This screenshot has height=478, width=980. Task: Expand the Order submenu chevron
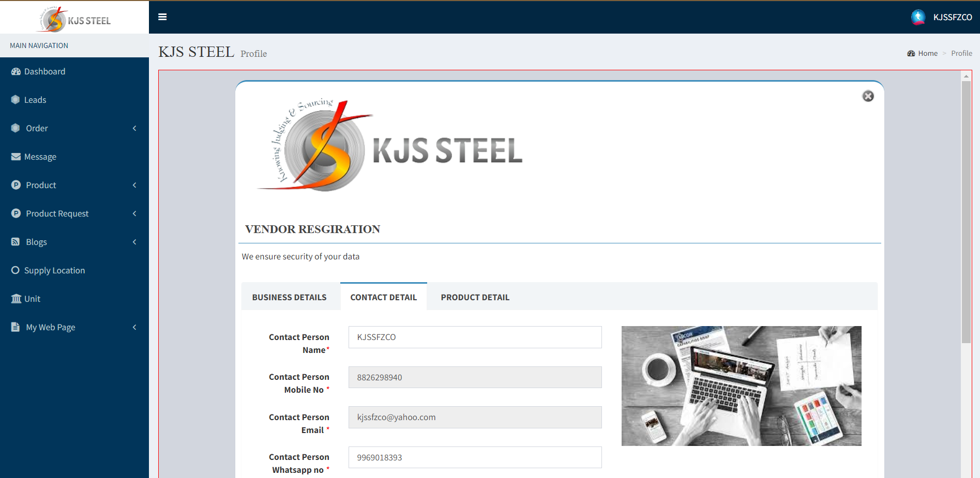click(x=134, y=128)
